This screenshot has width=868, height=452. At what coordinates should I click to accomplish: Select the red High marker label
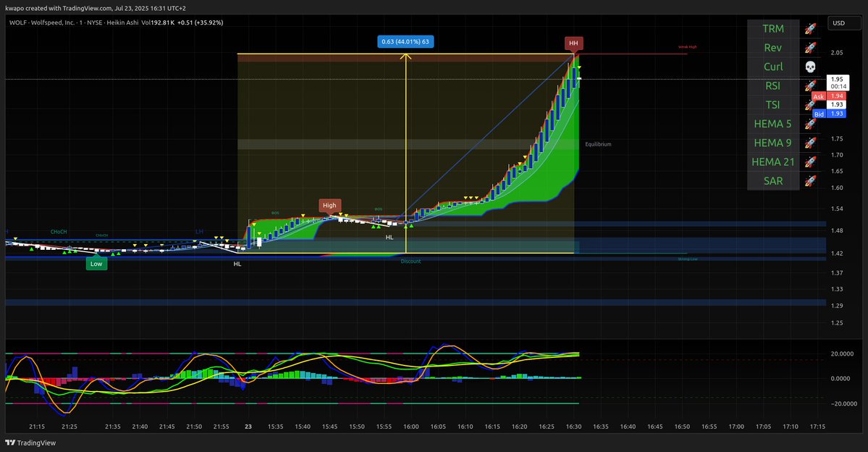(x=329, y=206)
